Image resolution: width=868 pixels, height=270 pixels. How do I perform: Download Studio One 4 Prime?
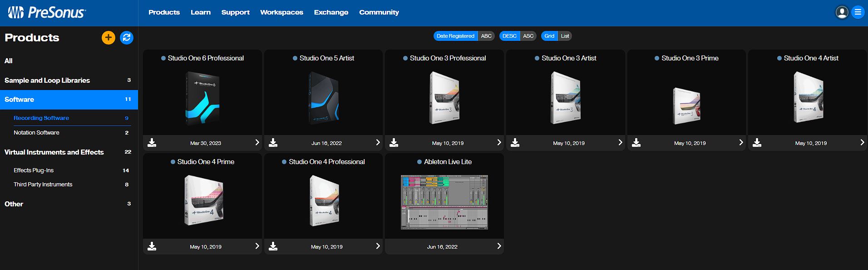click(x=152, y=246)
